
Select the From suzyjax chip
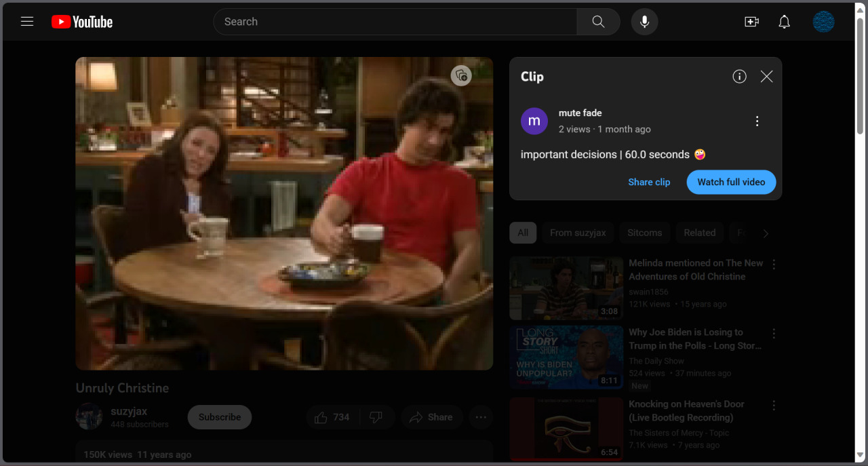pyautogui.click(x=578, y=233)
